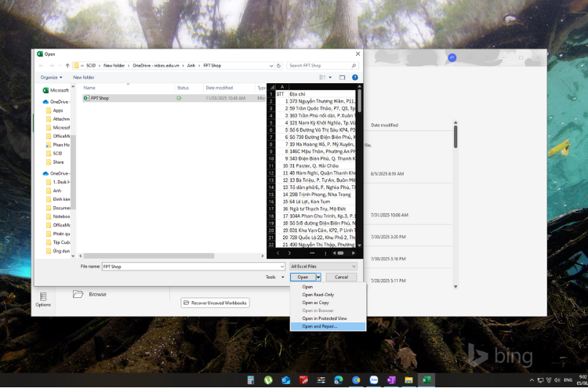Open the Anh folder in sidebar
588x392 pixels.
coord(53,191)
